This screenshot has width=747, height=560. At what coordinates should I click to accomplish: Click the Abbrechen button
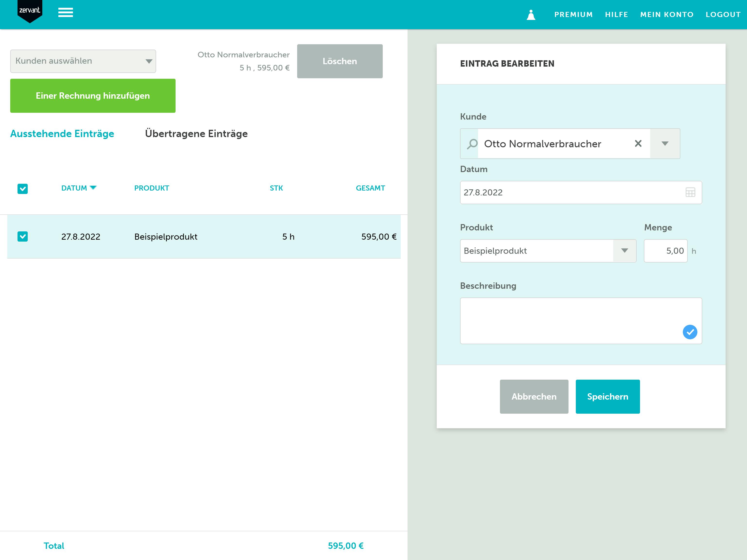(534, 396)
